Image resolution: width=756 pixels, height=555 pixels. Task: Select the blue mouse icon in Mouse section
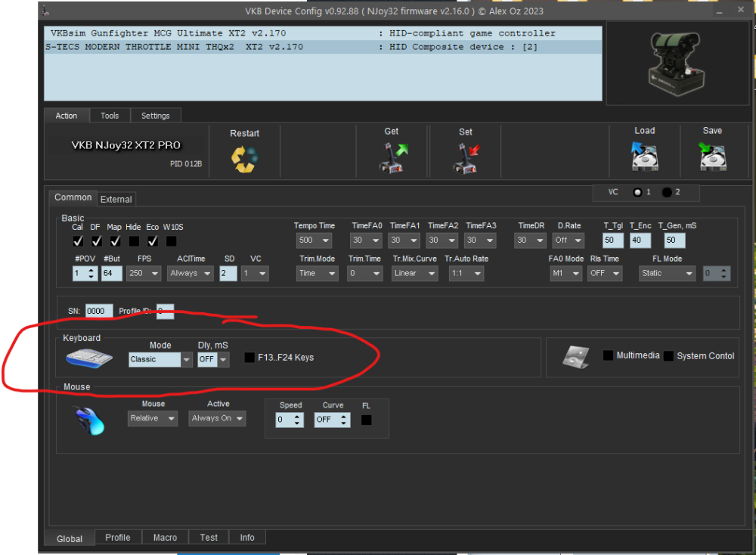88,420
